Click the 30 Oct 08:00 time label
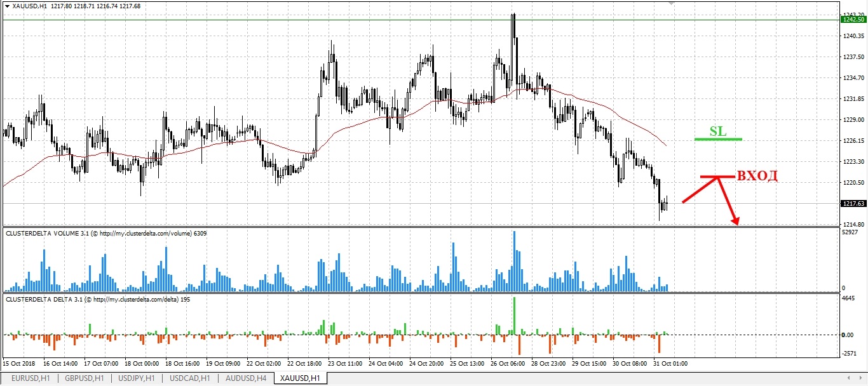The image size is (868, 386). [631, 364]
